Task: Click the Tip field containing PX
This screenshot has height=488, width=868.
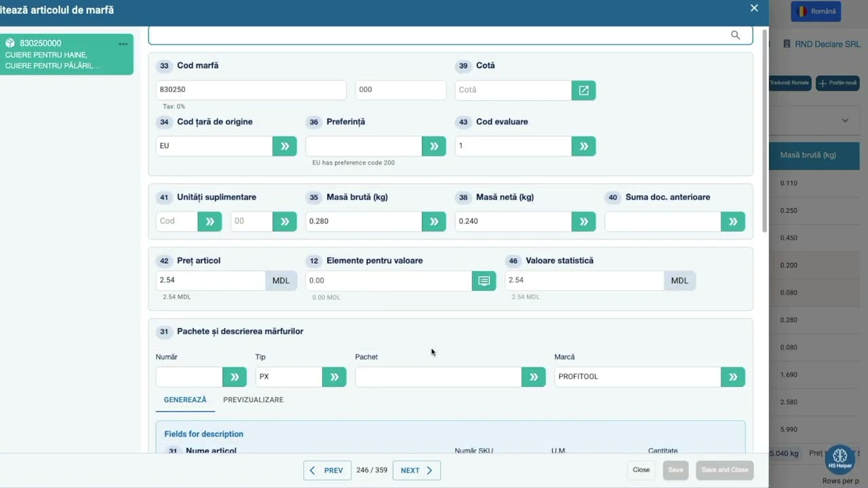Action: point(289,377)
